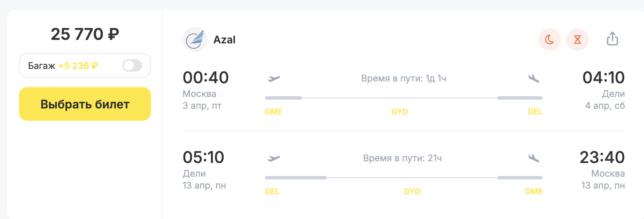Click outbound flight landing plane icon
The image size is (644, 219).
click(534, 78)
